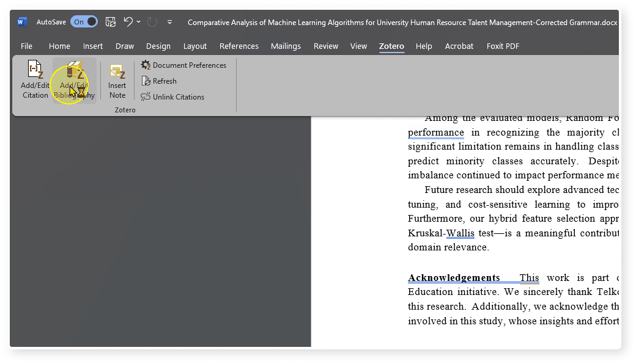Click the underlined word "This" after Acknowledgements
636x364 pixels.
530,278
